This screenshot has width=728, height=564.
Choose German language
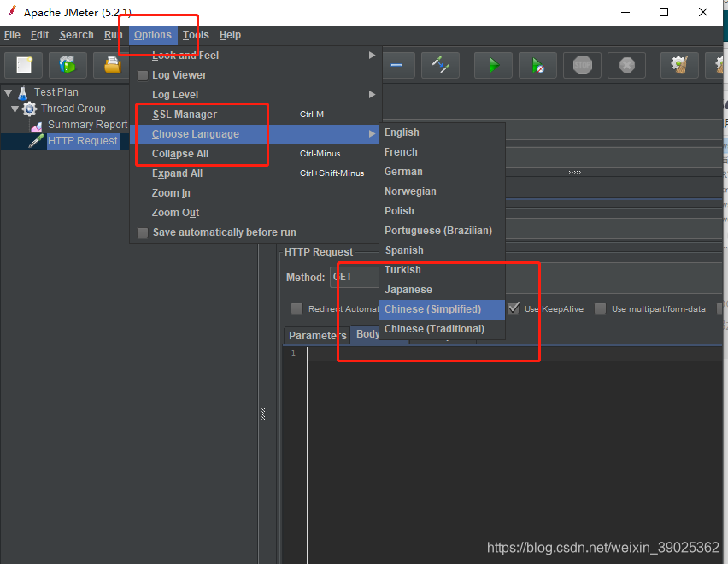point(442,172)
